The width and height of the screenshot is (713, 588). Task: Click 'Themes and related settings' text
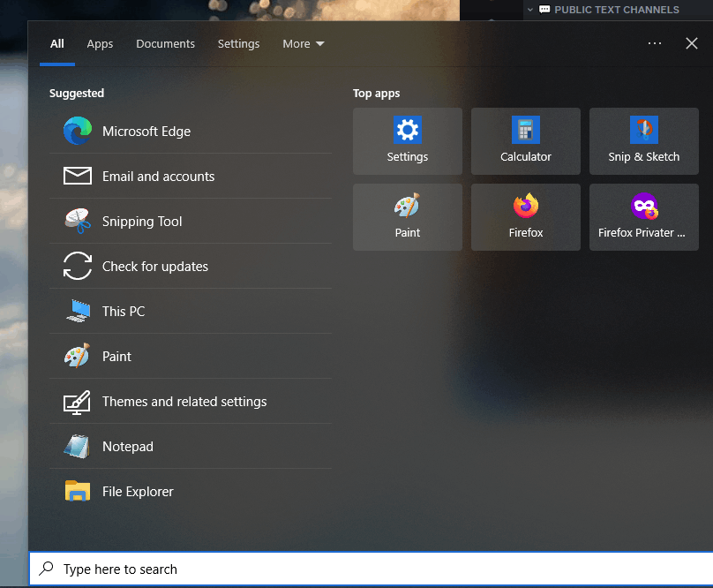184,402
